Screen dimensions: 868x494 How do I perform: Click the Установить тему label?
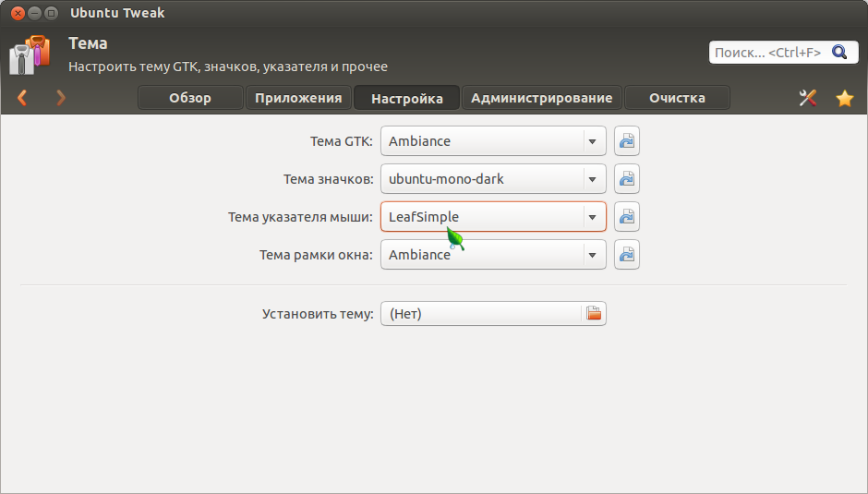coord(318,314)
